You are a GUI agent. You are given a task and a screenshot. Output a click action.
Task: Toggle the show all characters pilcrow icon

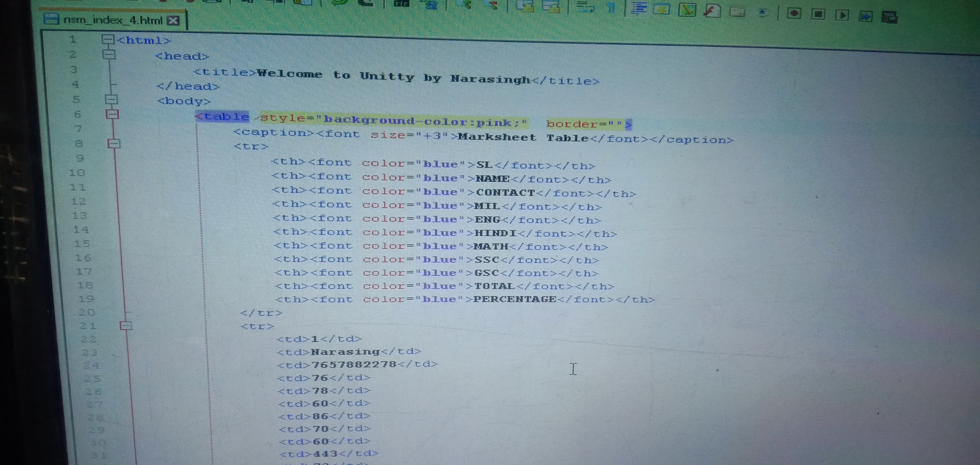(610, 7)
